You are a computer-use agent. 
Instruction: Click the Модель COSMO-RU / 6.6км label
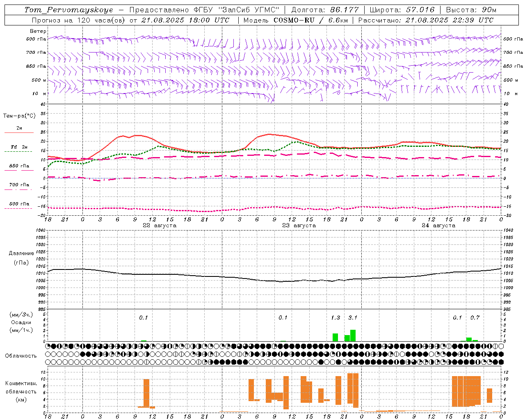pos(296,20)
